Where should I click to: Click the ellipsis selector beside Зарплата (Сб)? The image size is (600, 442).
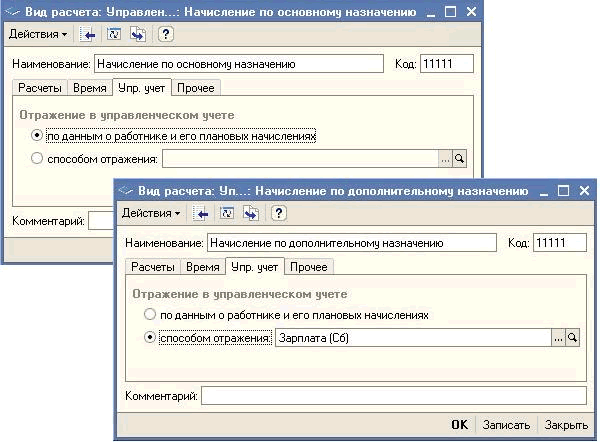[x=558, y=339]
